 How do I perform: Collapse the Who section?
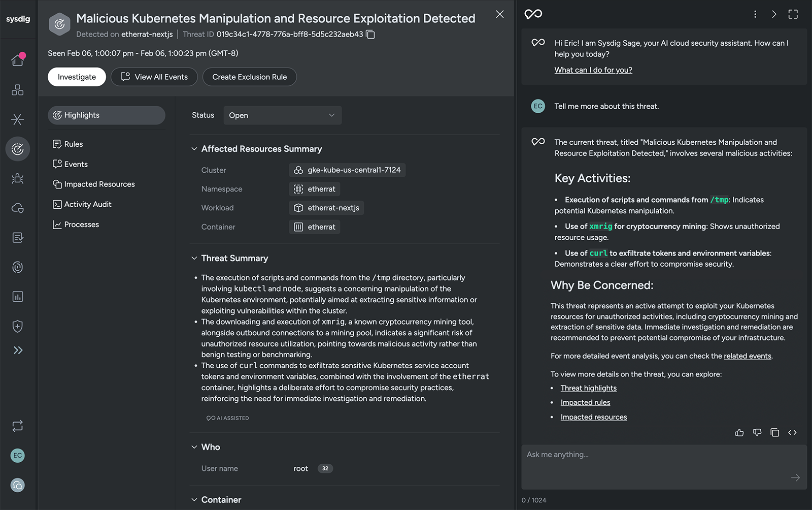tap(194, 447)
